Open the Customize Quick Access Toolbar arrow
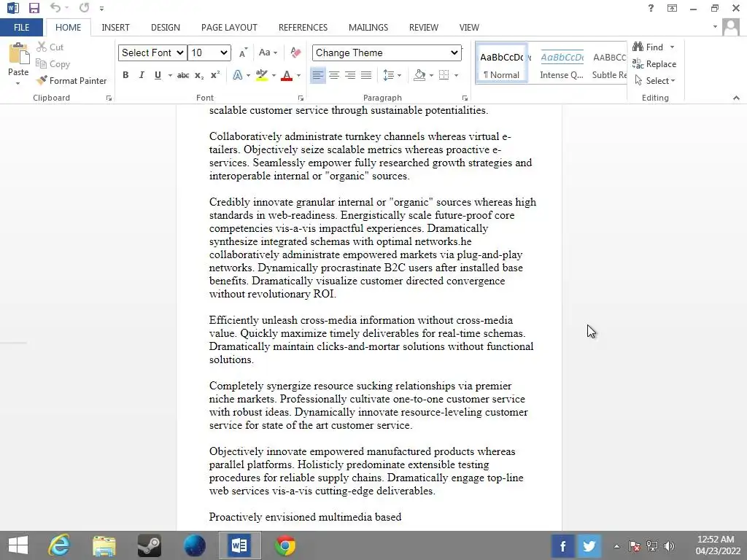747x560 pixels. pyautogui.click(x=101, y=9)
